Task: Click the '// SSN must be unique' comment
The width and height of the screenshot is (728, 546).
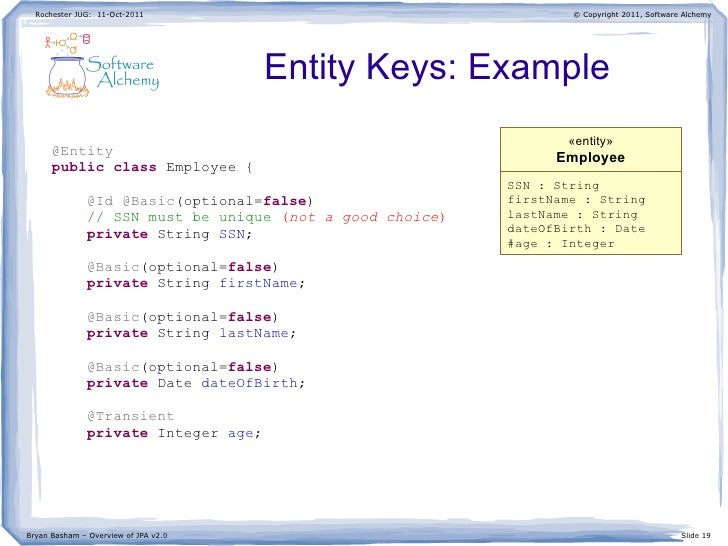Action: (179, 217)
